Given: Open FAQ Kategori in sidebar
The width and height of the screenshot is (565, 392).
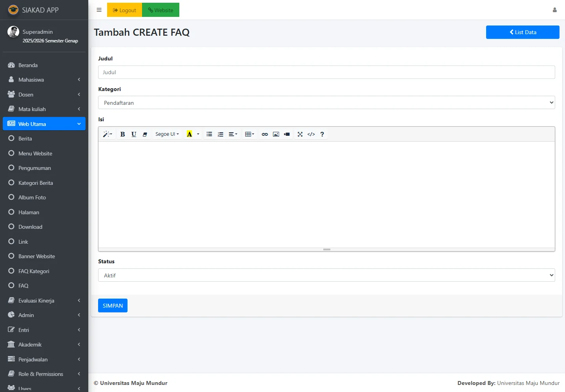Looking at the screenshot, I should (34, 271).
